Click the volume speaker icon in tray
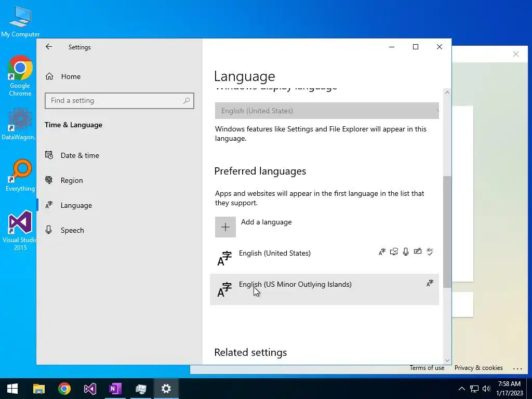 pos(486,389)
